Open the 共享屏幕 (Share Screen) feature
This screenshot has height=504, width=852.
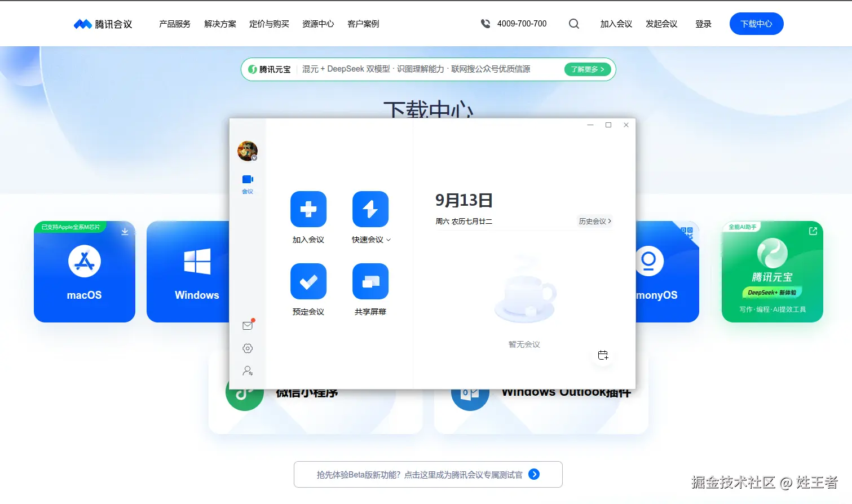[370, 281]
